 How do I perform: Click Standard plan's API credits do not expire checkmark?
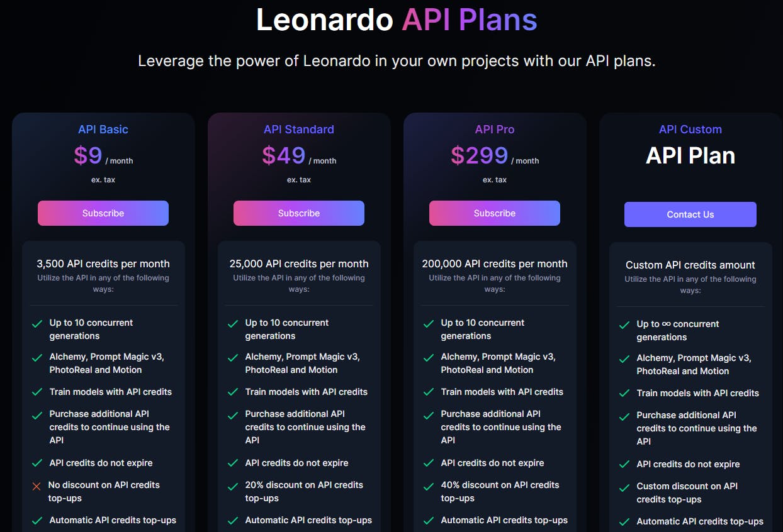tap(233, 463)
